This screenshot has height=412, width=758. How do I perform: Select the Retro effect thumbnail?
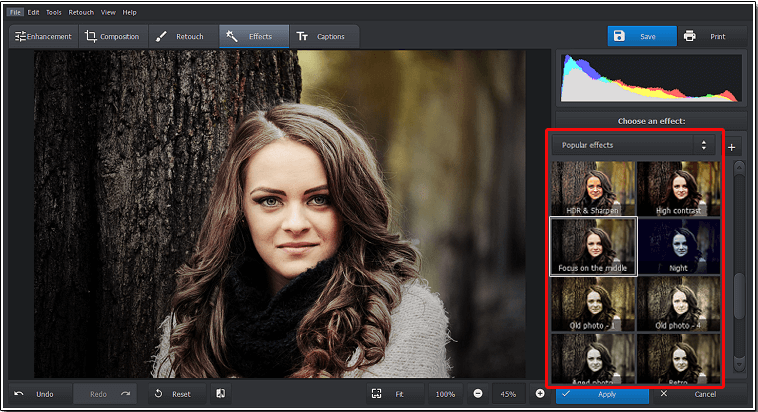click(x=678, y=359)
